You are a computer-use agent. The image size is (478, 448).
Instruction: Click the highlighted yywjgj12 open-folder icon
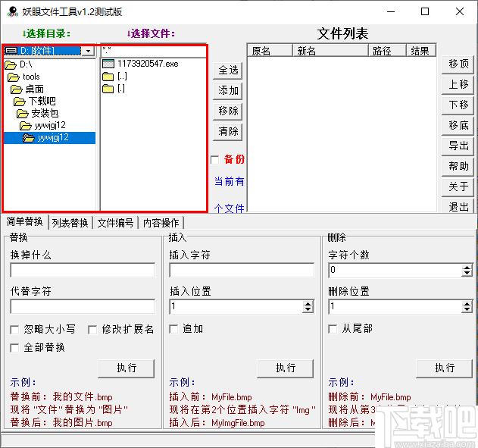29,138
